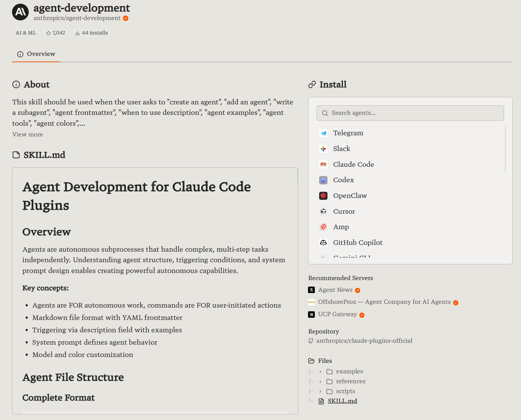Click the GitHub Copilot icon
Screen dimensions: 521x420
click(x=323, y=243)
